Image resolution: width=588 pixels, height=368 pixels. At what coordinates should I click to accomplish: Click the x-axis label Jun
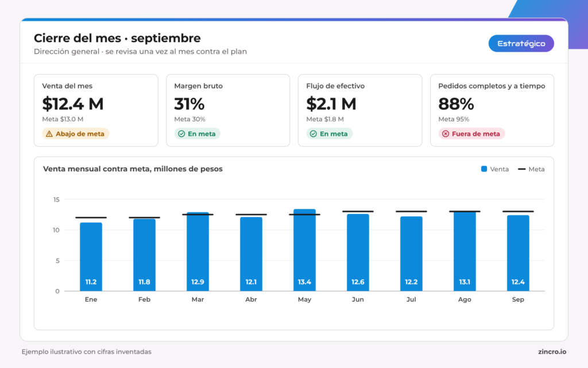pyautogui.click(x=358, y=299)
